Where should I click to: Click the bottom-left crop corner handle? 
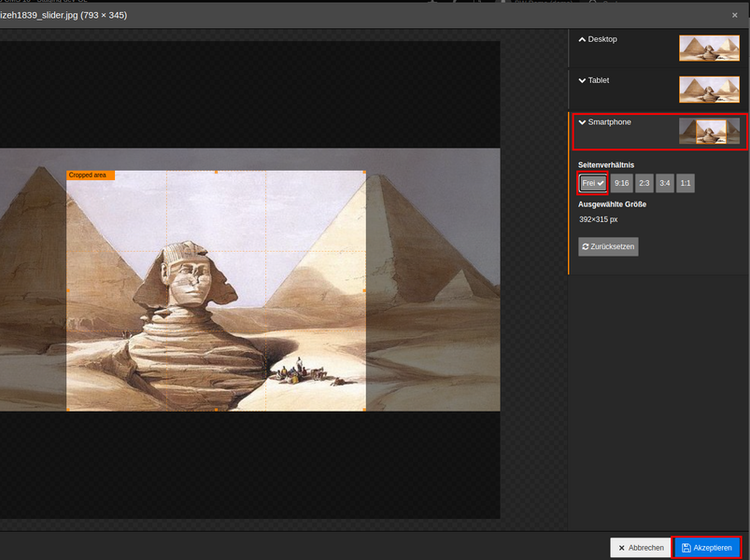(67, 410)
